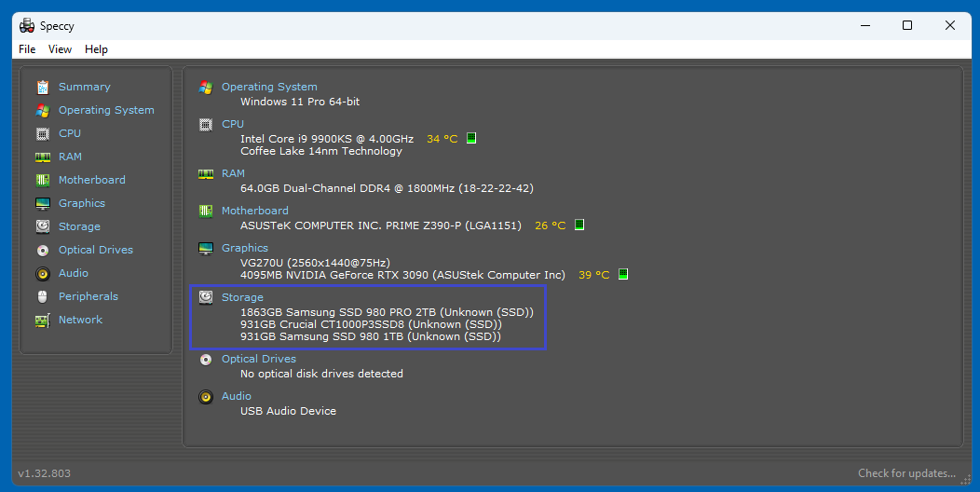Viewport: 980px width, 492px height.
Task: Click the Optical Drives disc icon in sidebar
Action: (43, 251)
